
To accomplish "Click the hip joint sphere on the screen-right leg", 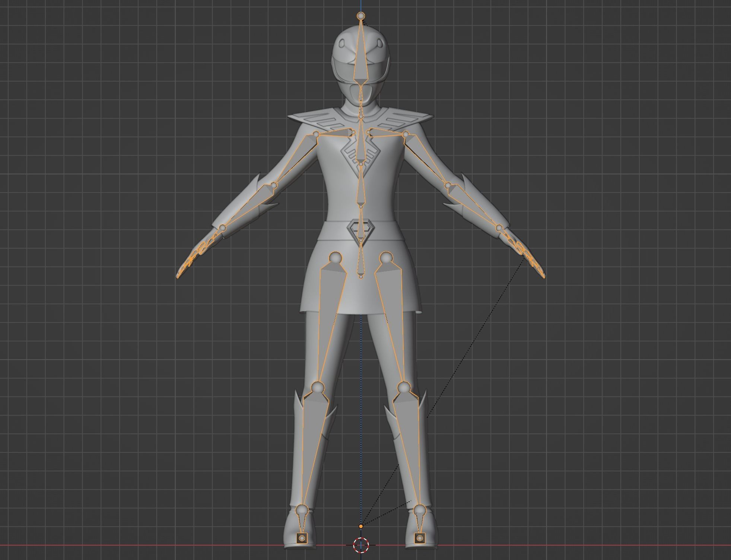I will pos(386,258).
